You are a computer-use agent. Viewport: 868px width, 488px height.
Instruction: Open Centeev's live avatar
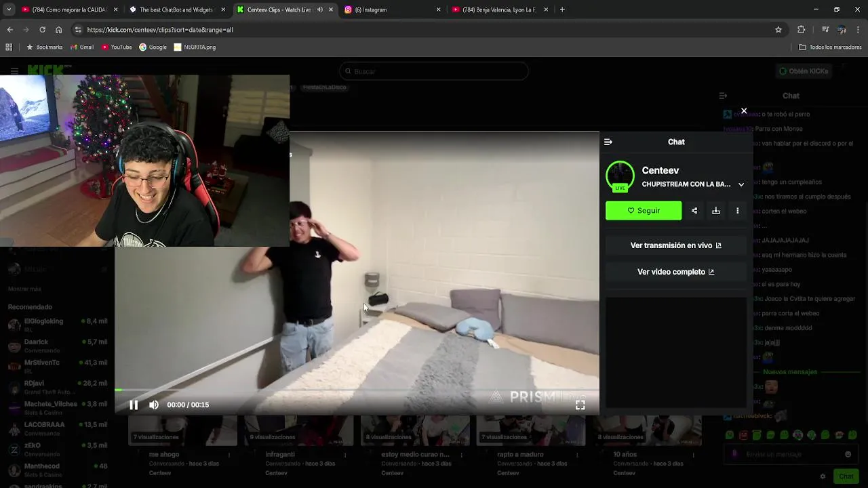620,176
